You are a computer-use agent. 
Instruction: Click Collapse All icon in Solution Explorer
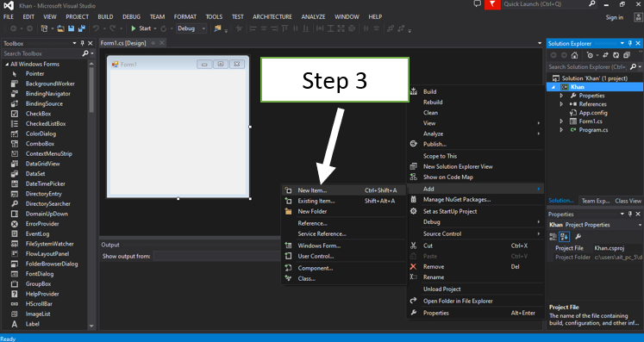[627, 55]
